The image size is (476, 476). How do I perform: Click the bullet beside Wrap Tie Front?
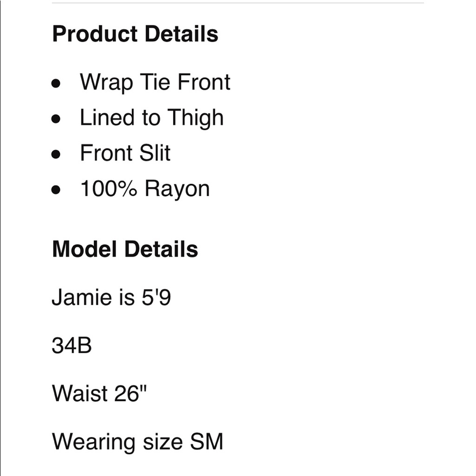[56, 83]
